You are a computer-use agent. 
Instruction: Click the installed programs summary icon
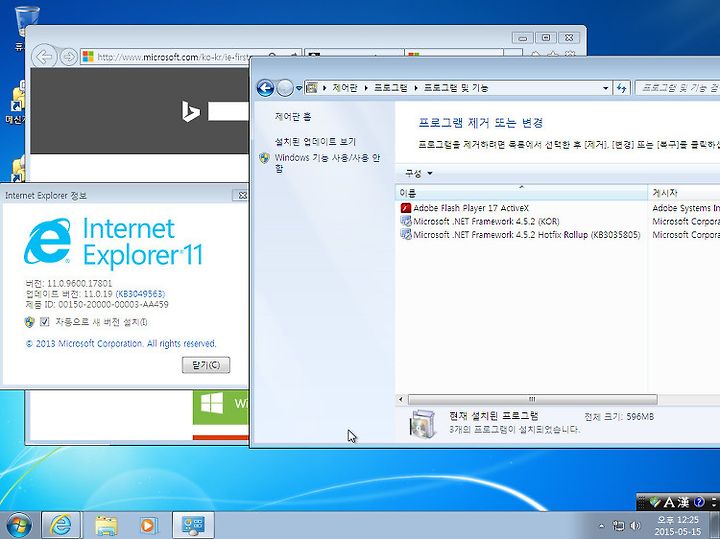422,423
